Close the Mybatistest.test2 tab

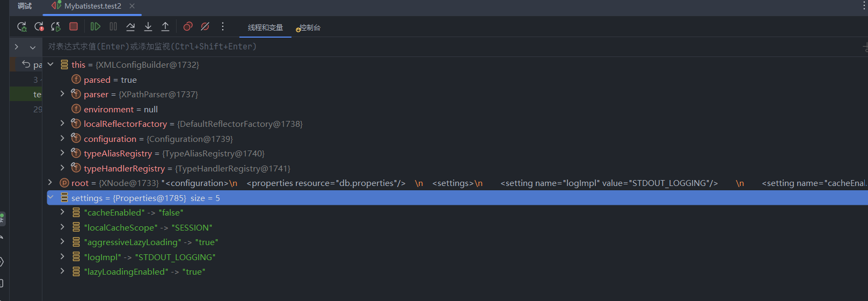point(132,6)
